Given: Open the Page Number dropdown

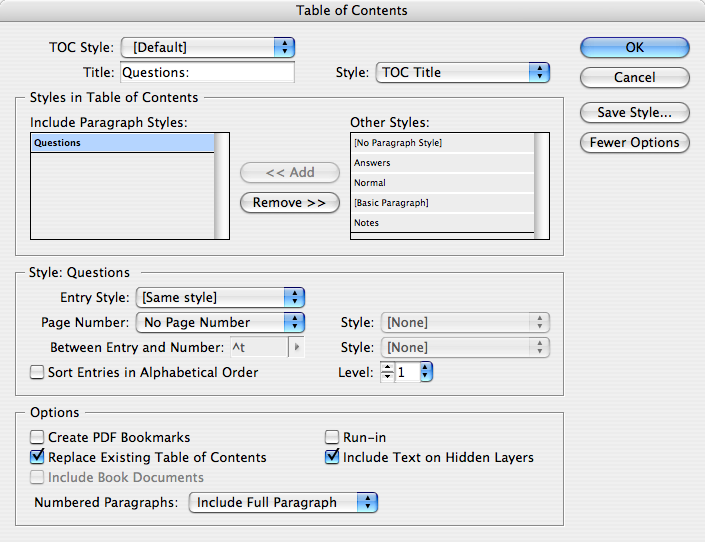Looking at the screenshot, I should coord(219,322).
